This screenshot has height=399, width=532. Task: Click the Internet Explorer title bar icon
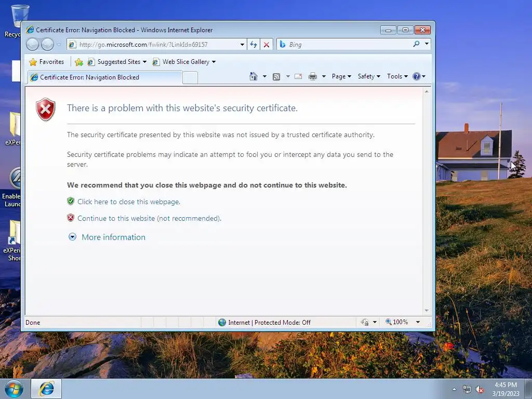[x=30, y=30]
